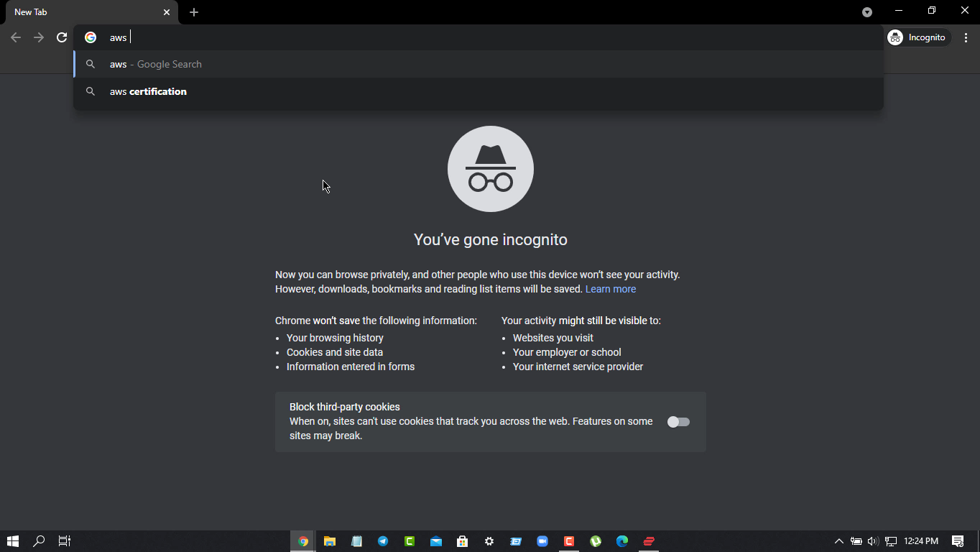Show hidden system tray icons
Image resolution: width=980 pixels, height=552 pixels.
tap(838, 541)
